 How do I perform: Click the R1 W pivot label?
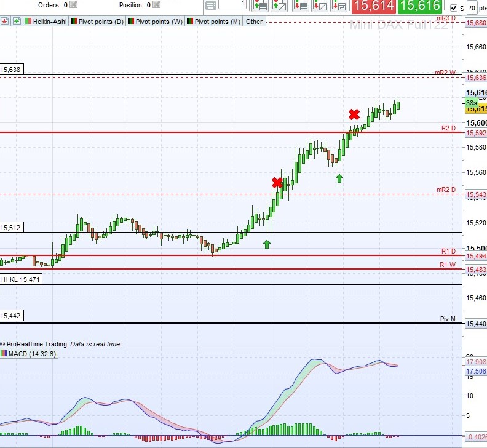point(448,265)
